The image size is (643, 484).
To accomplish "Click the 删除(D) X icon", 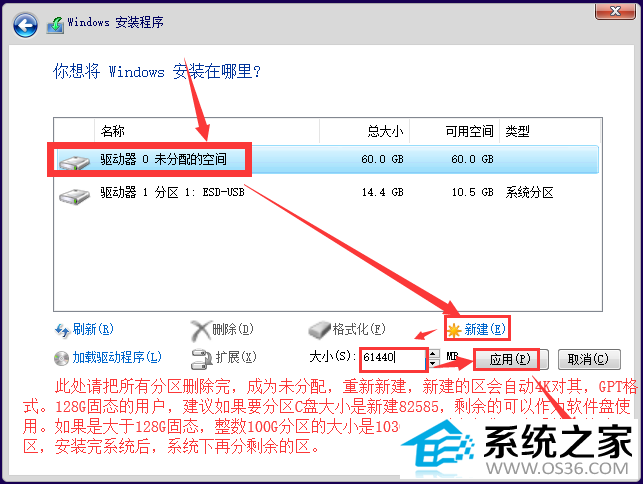I will click(x=200, y=331).
